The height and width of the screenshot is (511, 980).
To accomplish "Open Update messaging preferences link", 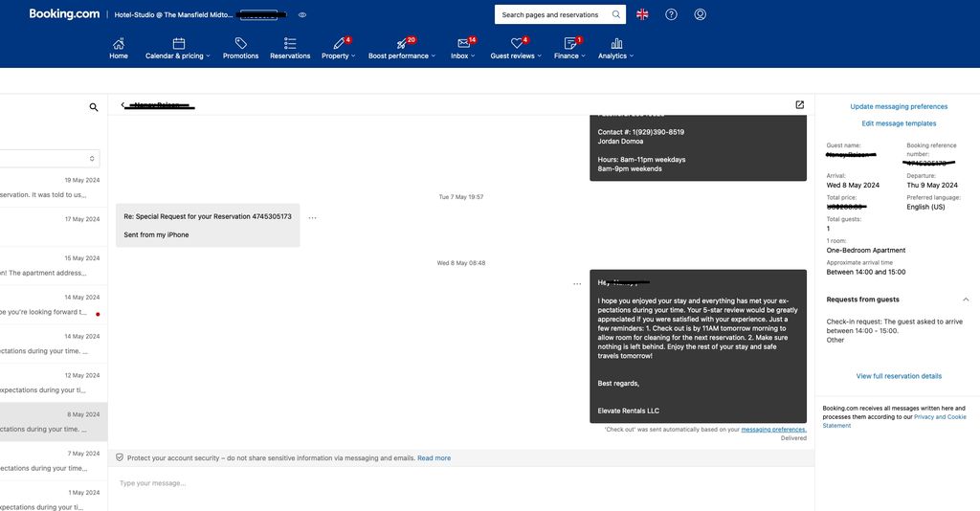I will 899,107.
